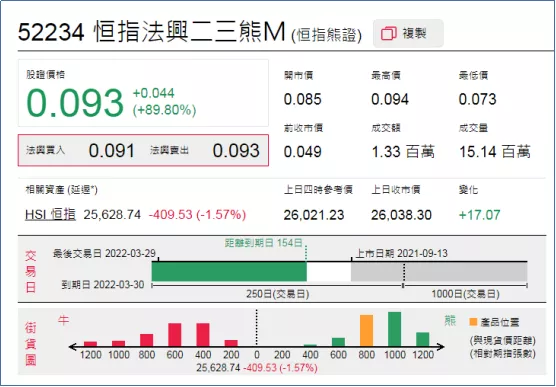Click the 法興買入 bid price 0.091
This screenshot has width=556, height=387.
(x=112, y=151)
